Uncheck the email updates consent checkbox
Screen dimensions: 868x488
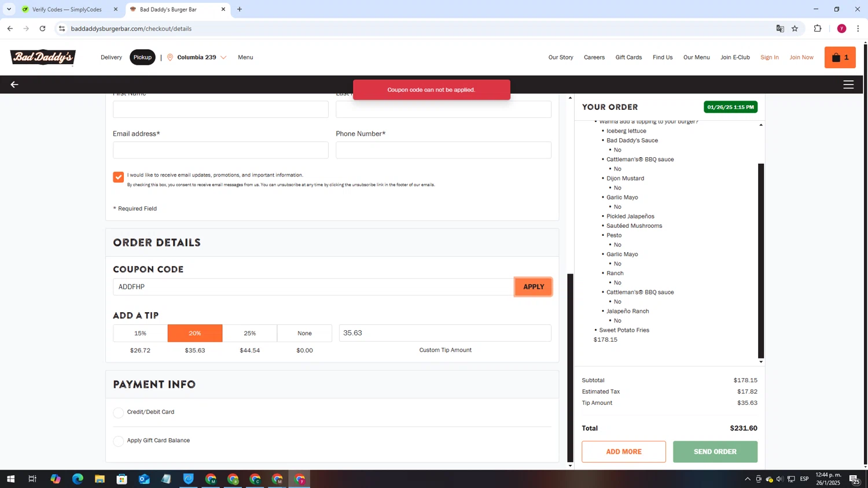point(119,177)
